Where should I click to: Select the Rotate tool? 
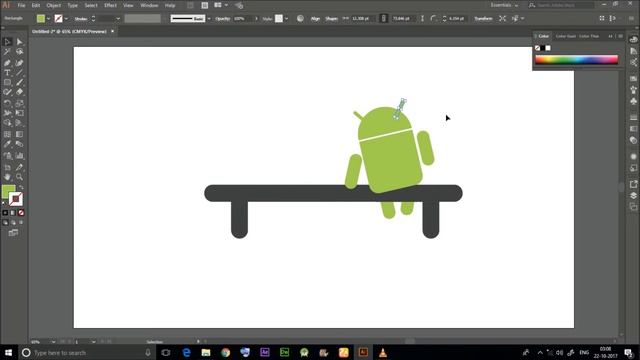(x=7, y=103)
